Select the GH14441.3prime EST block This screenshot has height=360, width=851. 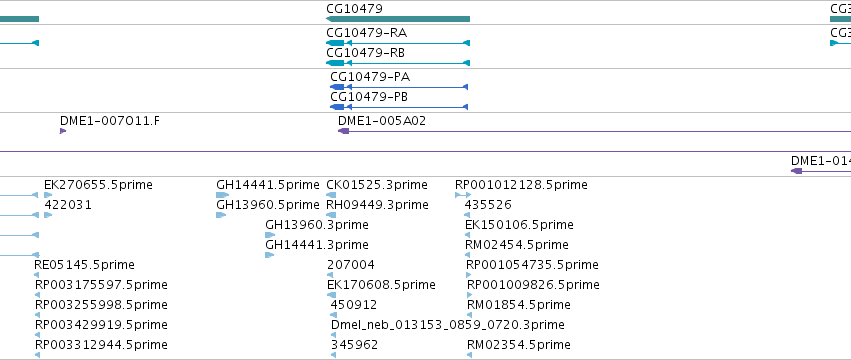point(270,255)
